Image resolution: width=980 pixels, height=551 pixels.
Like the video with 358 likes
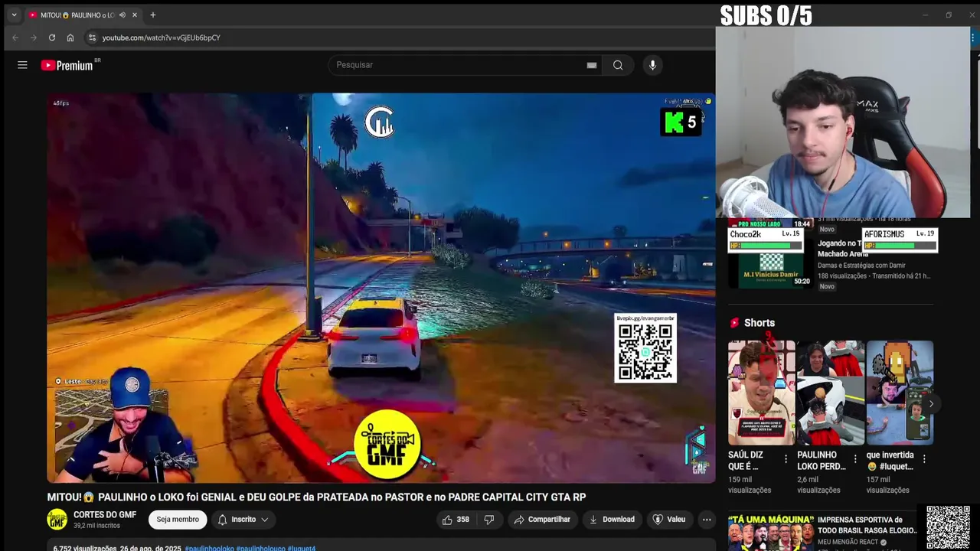(456, 520)
